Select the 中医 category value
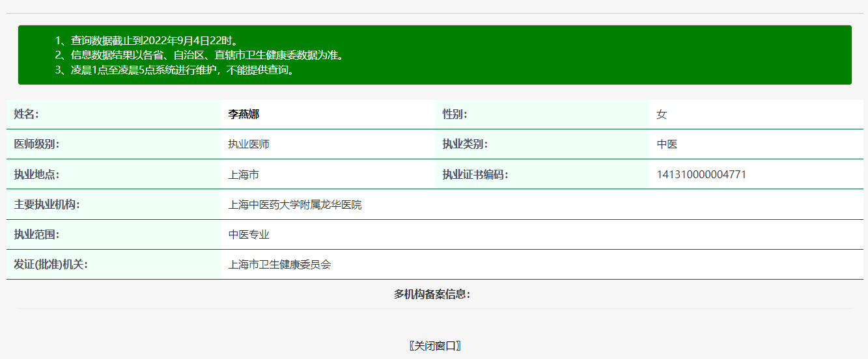Screen dimensions: 868x359 pos(667,144)
